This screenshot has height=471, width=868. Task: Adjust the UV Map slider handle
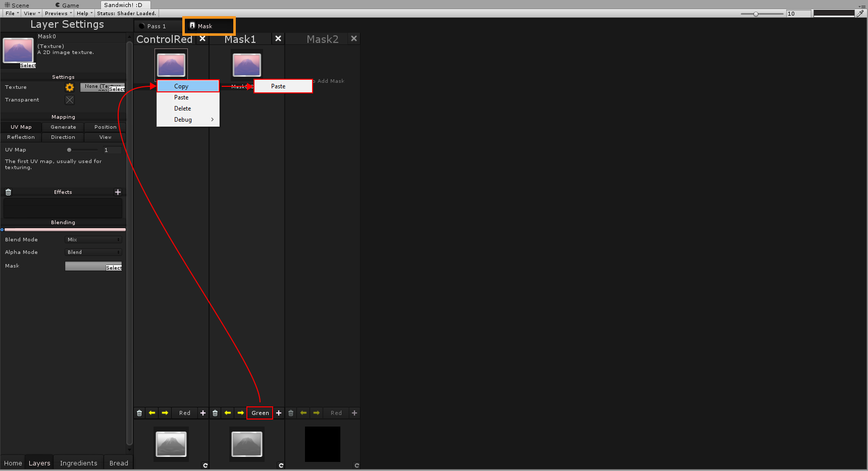(x=69, y=150)
